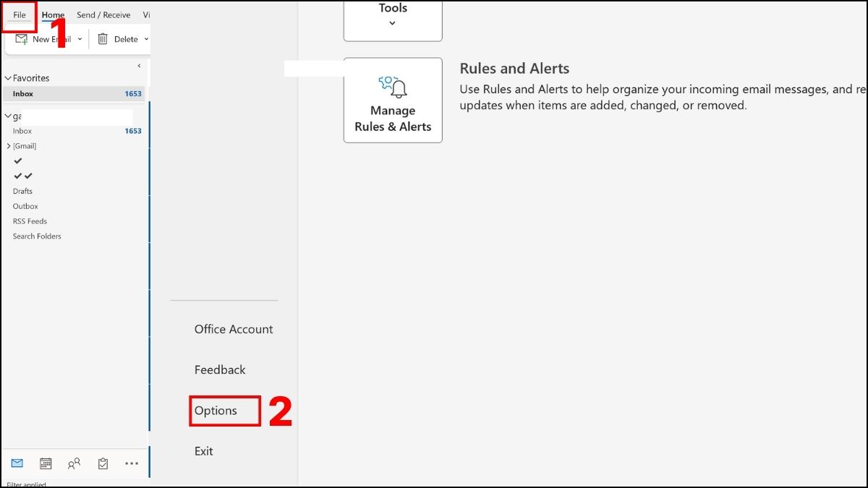Show more navigation options ellipsis

(x=131, y=463)
